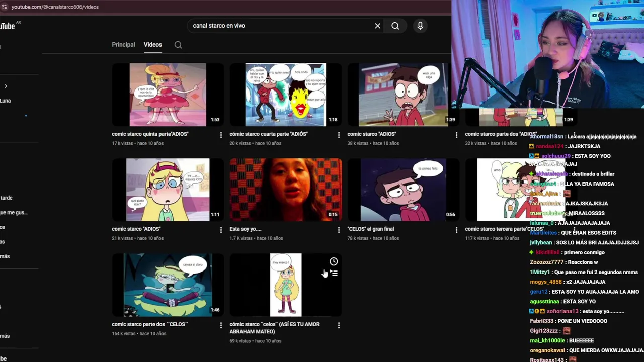Click the 78 k vistas • hace 10 años text
The image size is (644, 362).
pyautogui.click(x=373, y=238)
